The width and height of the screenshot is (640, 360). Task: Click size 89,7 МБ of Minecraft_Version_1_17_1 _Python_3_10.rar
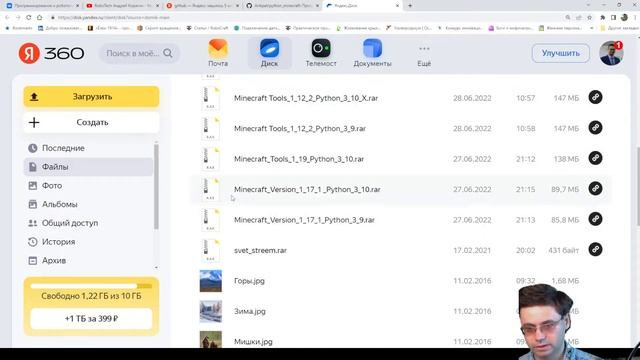click(565, 189)
